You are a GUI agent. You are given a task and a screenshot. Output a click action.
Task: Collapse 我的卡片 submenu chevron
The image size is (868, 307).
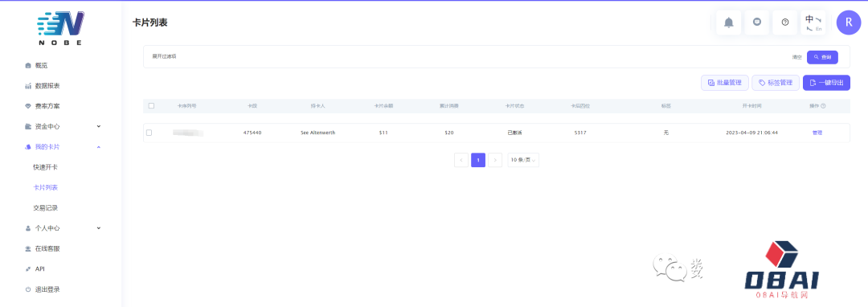99,146
